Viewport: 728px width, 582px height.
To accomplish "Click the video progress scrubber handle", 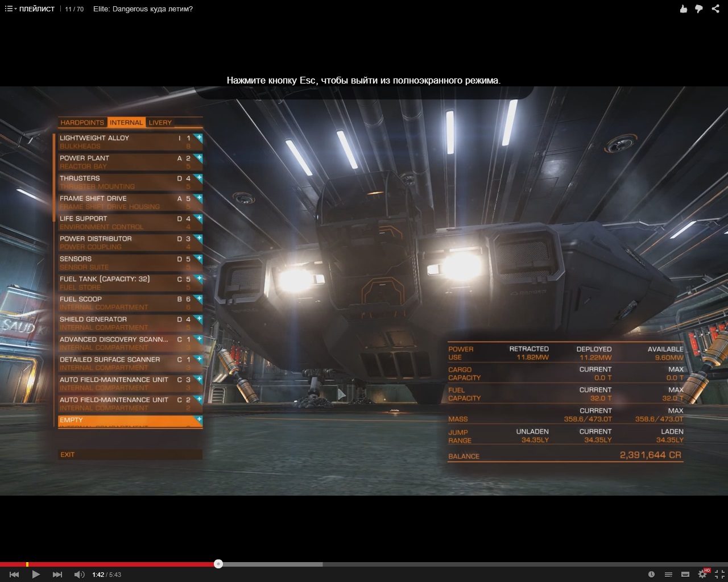I will tap(218, 564).
